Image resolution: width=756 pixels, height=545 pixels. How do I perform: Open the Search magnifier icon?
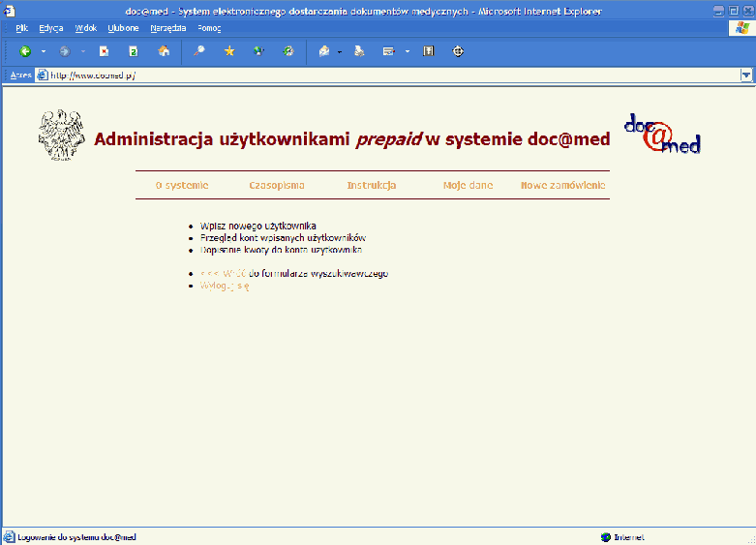199,51
